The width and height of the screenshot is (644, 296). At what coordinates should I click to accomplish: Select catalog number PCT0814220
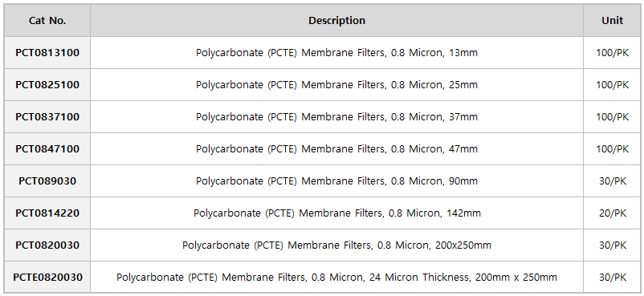(x=47, y=213)
